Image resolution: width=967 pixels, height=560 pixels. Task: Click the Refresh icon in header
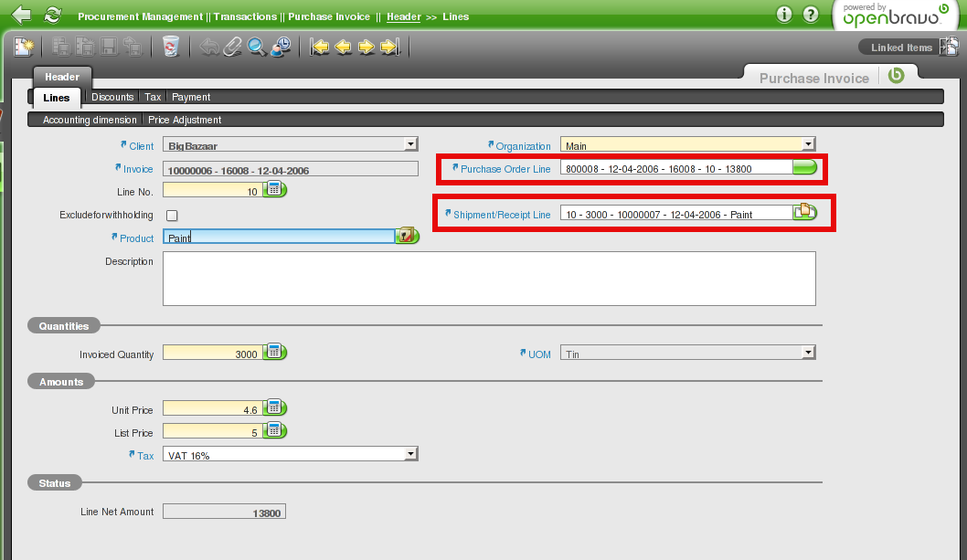(x=53, y=16)
